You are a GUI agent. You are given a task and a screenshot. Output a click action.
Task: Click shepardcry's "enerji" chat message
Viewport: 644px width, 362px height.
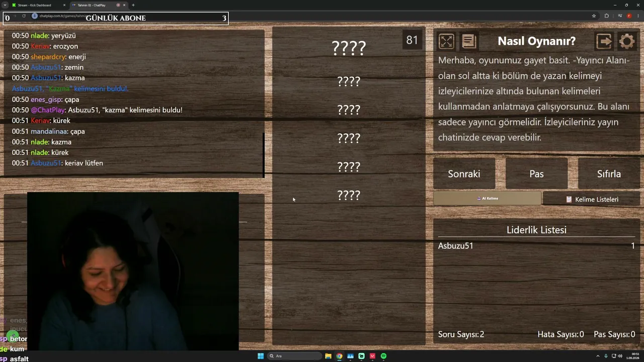49,57
